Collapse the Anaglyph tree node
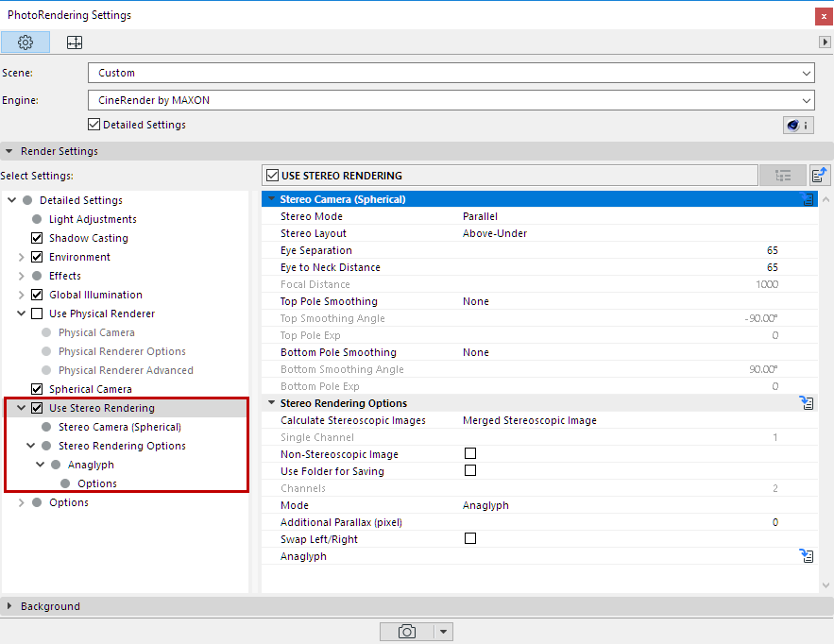The width and height of the screenshot is (834, 644). (41, 465)
